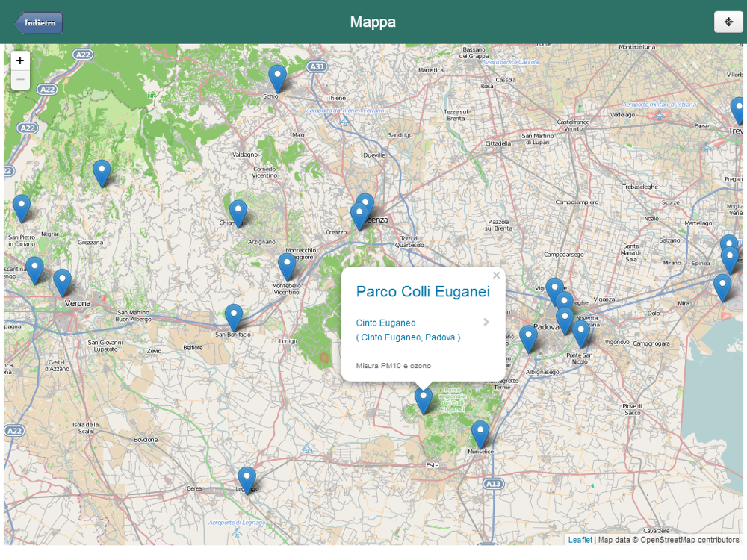Select the marker near Ponte San Nicolò
The height and width of the screenshot is (560, 747).
(x=580, y=335)
